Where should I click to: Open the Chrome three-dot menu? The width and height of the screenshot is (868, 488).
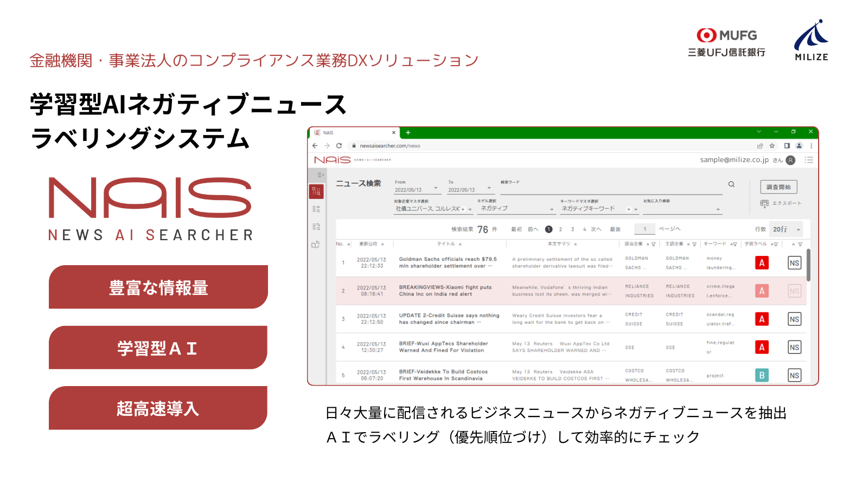(811, 146)
